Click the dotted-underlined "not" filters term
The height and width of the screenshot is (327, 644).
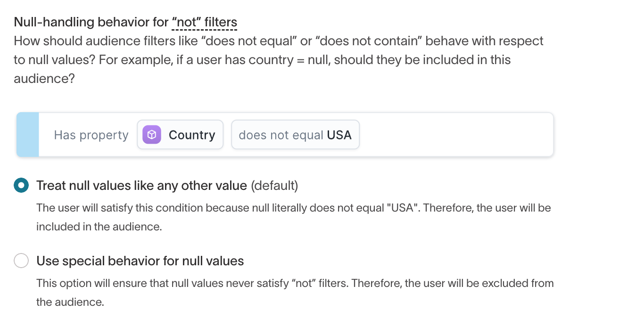(x=204, y=22)
